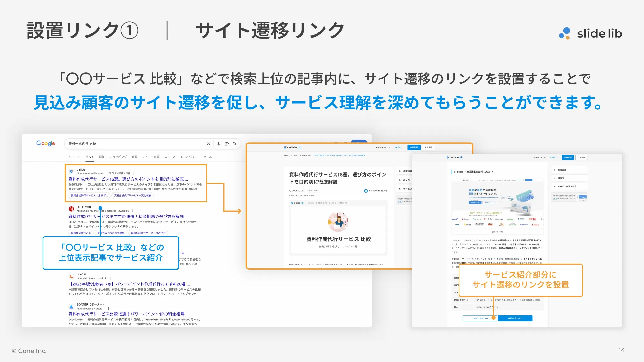Click the 基礎知識 anchor under the hero banner

324,246
